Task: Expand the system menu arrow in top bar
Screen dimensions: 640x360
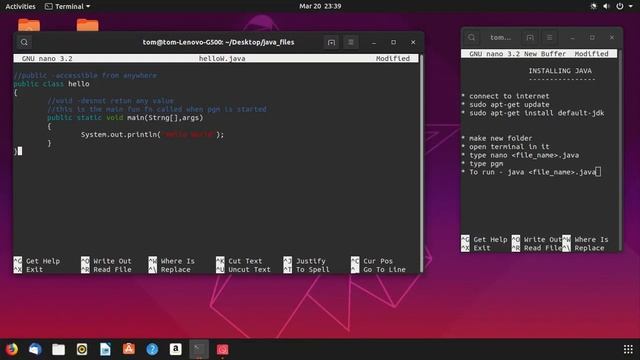Action: tap(630, 6)
